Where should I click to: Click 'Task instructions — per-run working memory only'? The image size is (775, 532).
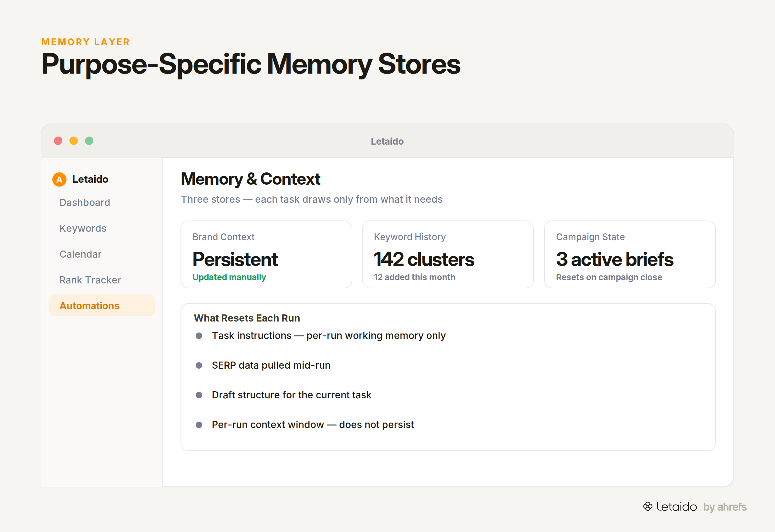click(x=329, y=336)
